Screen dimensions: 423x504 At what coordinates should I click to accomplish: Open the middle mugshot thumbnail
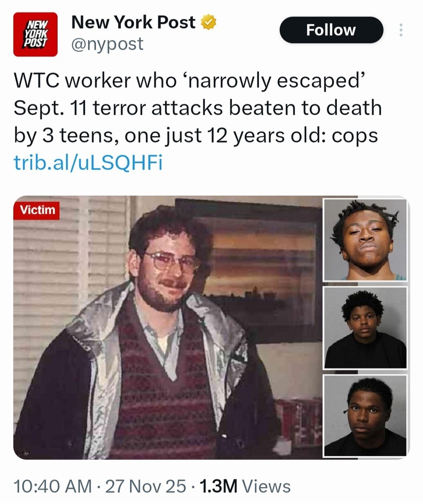click(x=365, y=327)
